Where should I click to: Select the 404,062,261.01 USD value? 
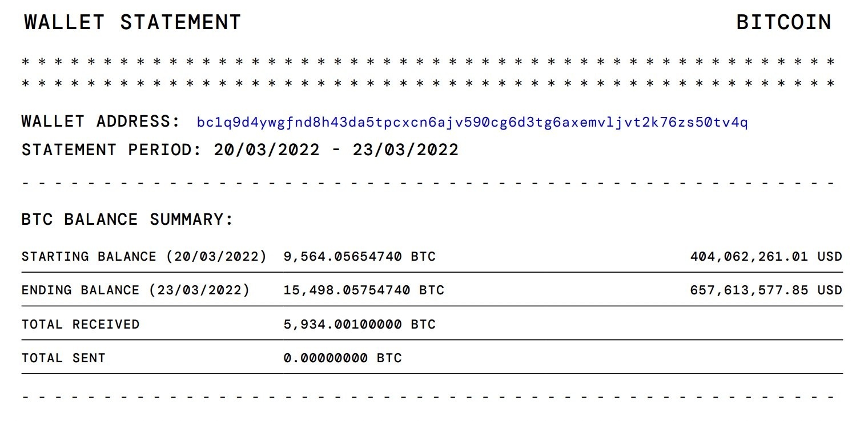766,257
